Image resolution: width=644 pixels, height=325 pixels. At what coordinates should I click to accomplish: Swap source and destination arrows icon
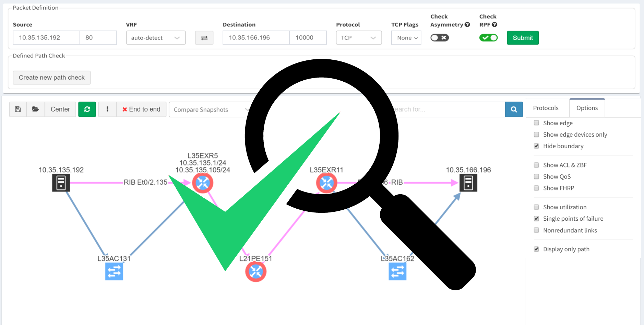204,38
